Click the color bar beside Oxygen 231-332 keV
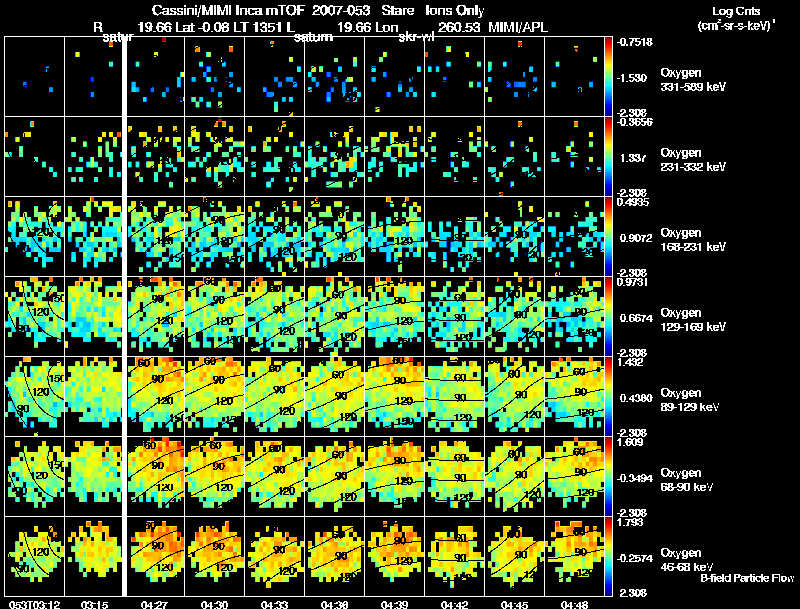800x609 pixels. [608, 157]
